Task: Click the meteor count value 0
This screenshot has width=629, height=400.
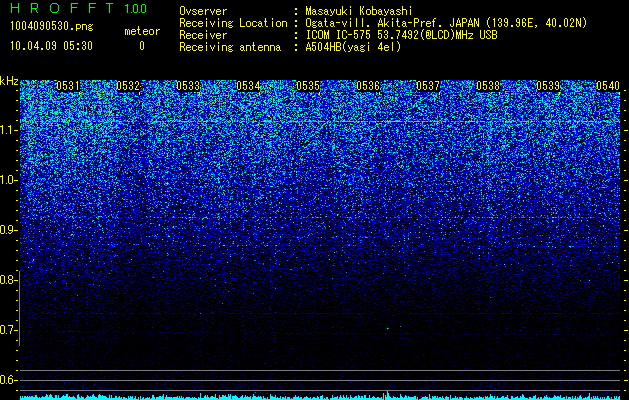Action: click(x=142, y=46)
